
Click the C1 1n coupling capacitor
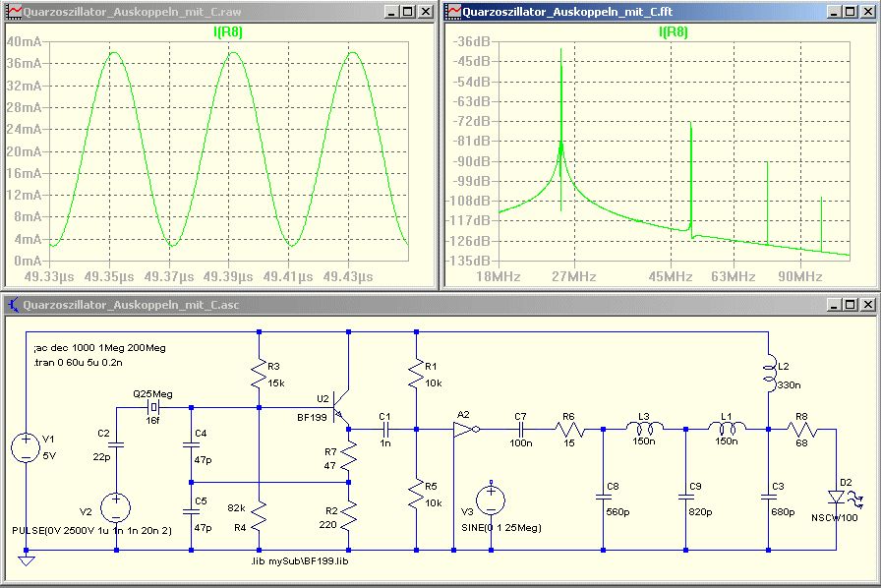[x=384, y=430]
